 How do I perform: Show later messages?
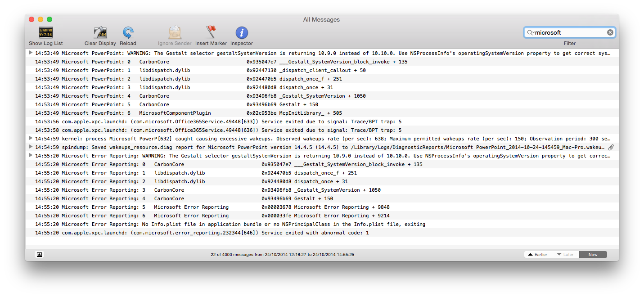565,255
